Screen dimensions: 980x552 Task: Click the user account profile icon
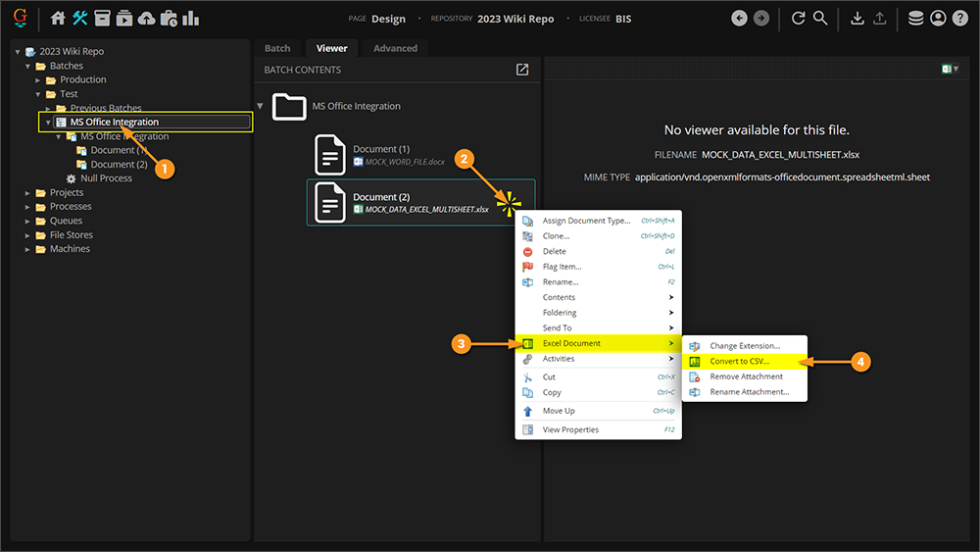(x=938, y=19)
